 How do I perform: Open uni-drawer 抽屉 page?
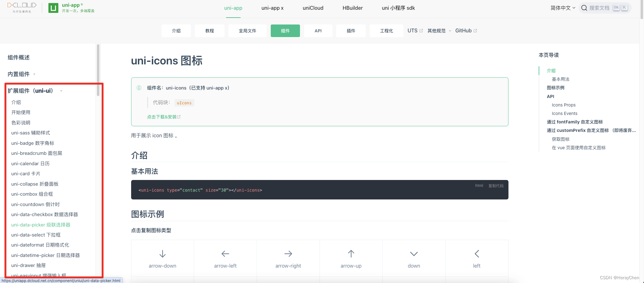[x=28, y=265]
